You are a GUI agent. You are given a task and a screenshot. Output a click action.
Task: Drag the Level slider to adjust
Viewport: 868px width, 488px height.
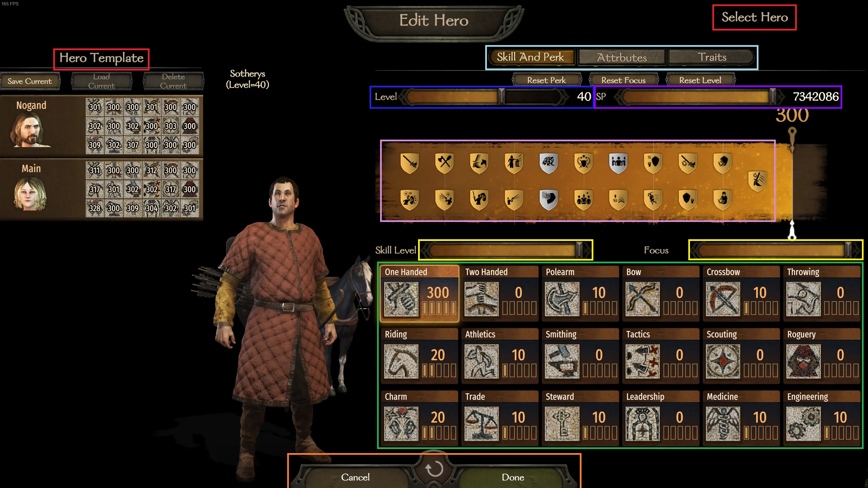click(x=500, y=97)
